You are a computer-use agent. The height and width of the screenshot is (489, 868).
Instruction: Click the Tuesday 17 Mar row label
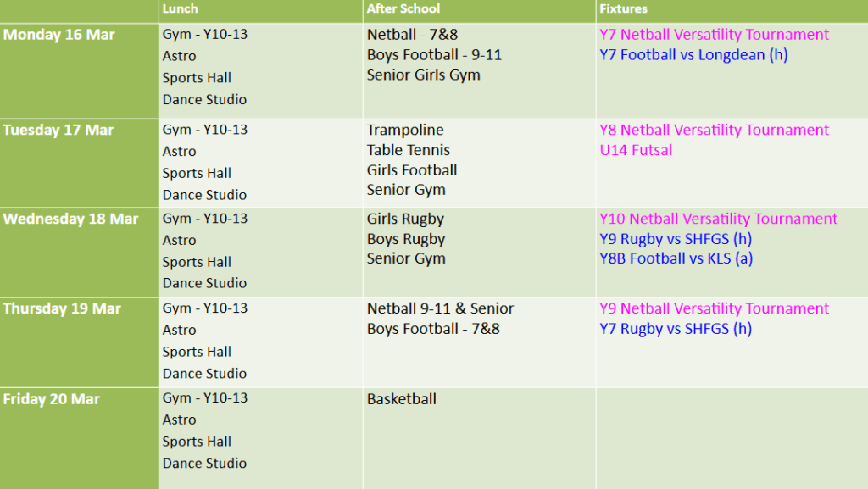[x=58, y=130]
